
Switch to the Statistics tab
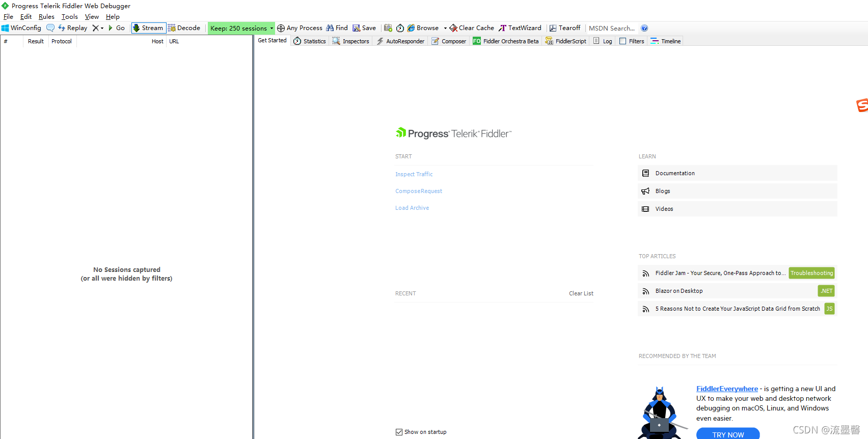309,41
